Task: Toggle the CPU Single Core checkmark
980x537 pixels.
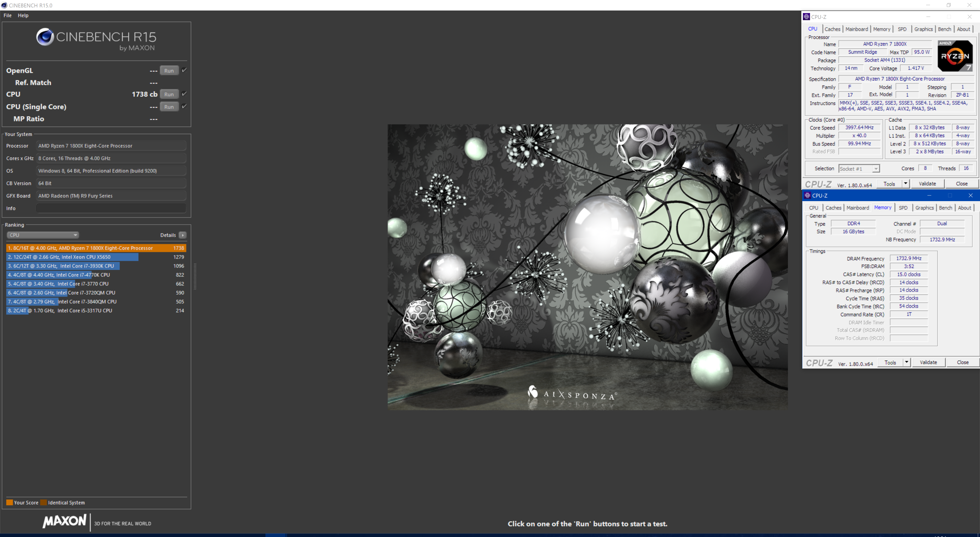Action: (x=184, y=106)
